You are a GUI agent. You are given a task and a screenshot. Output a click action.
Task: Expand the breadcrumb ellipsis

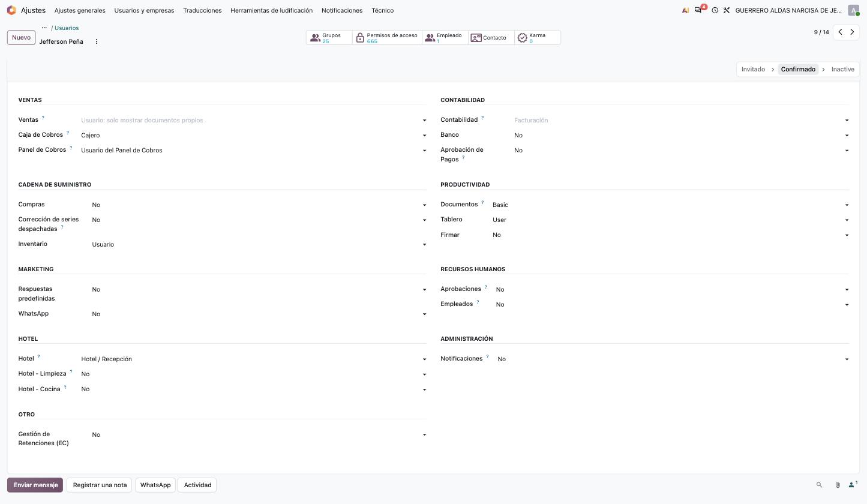(44, 28)
